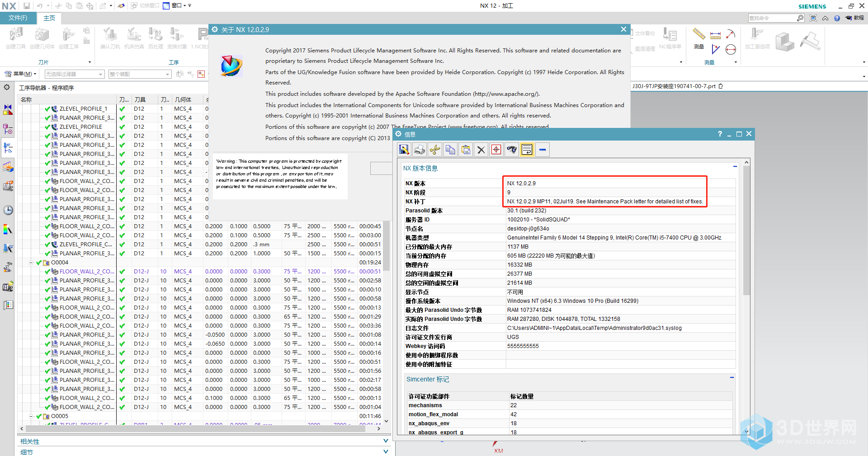The width and height of the screenshot is (868, 456).
Task: Click the 刀具 column header in navigator
Action: 145,99
